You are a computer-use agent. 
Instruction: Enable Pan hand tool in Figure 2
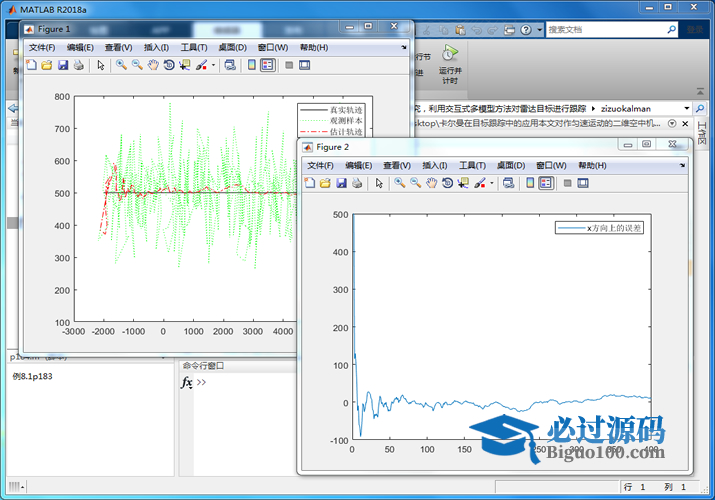coord(431,183)
